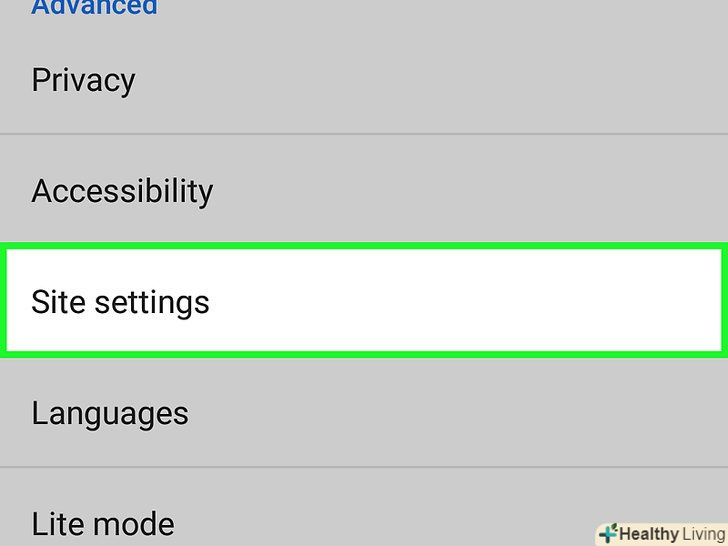728x546 pixels.
Task: Select the row directly above Accessibility
Action: coord(364,81)
